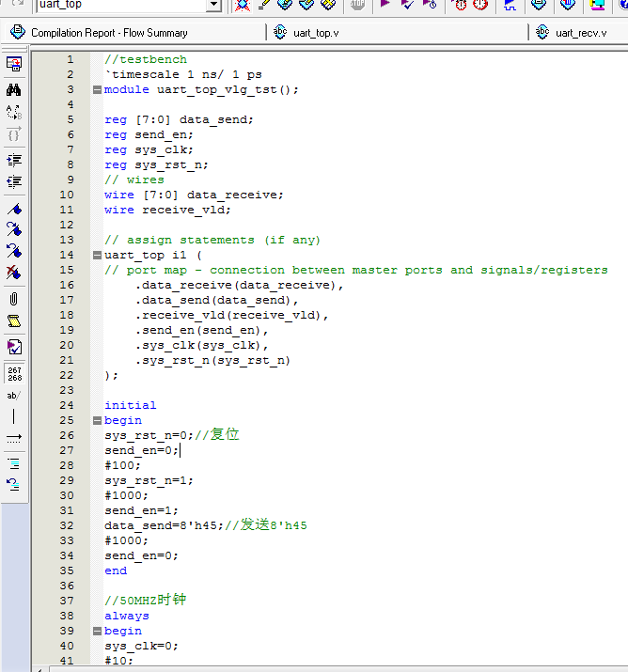Toggle line numbers display (267/268 icon)
The width and height of the screenshot is (628, 672).
pos(14,373)
